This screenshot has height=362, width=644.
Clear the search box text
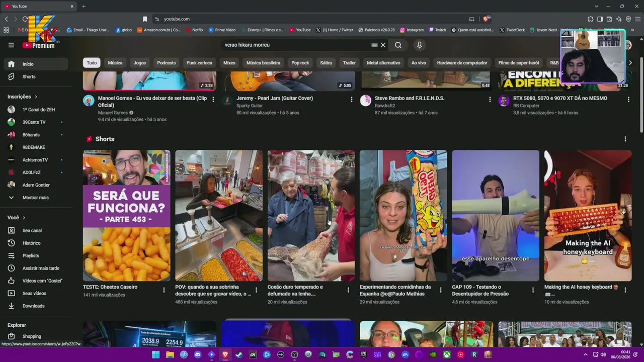(383, 45)
